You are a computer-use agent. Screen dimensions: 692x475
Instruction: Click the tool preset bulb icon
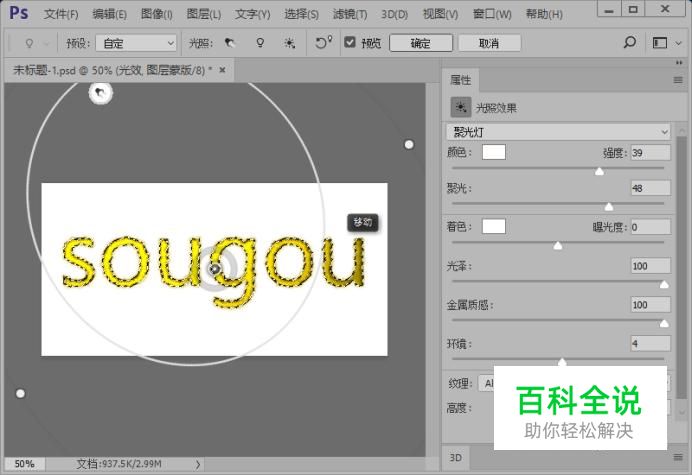pyautogui.click(x=29, y=43)
